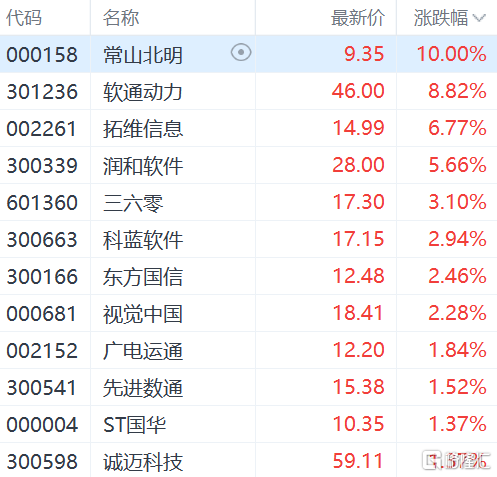Select stock code 300339
Image resolution: width=497 pixels, height=477 pixels.
[42, 166]
